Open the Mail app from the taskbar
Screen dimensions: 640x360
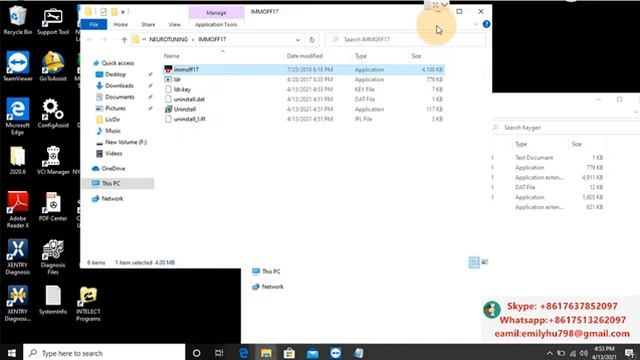click(313, 353)
